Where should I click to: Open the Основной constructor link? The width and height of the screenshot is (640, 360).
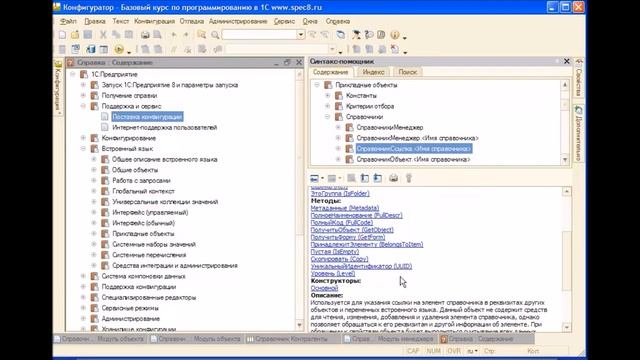[x=324, y=288]
